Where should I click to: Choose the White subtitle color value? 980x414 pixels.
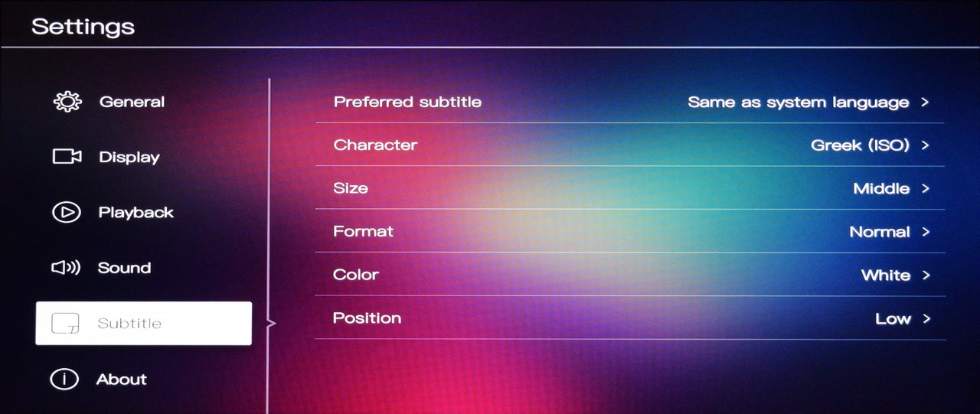click(886, 275)
